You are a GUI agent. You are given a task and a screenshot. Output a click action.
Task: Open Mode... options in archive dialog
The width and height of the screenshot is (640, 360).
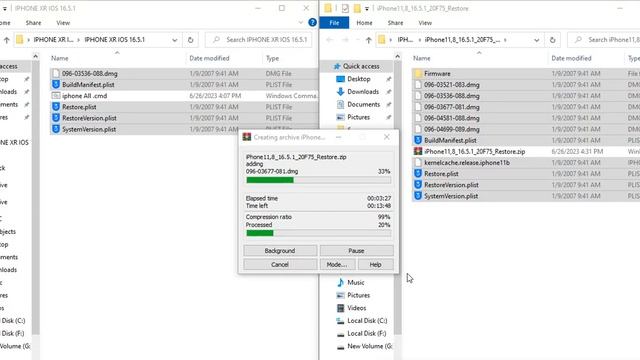pos(337,264)
